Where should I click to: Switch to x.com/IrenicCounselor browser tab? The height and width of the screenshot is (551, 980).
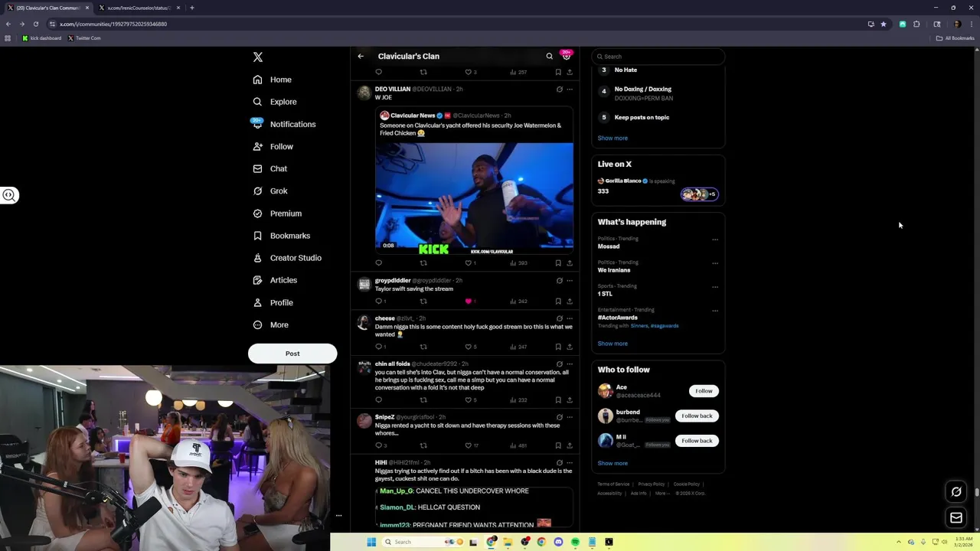138,8
